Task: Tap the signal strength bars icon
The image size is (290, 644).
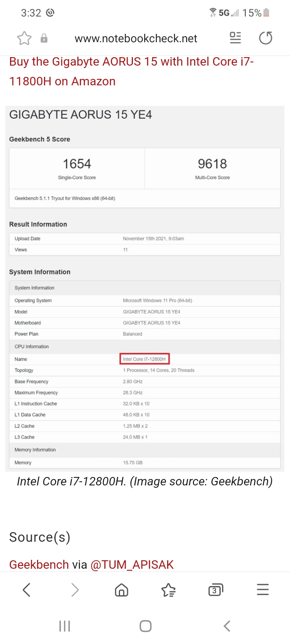Action: [235, 13]
